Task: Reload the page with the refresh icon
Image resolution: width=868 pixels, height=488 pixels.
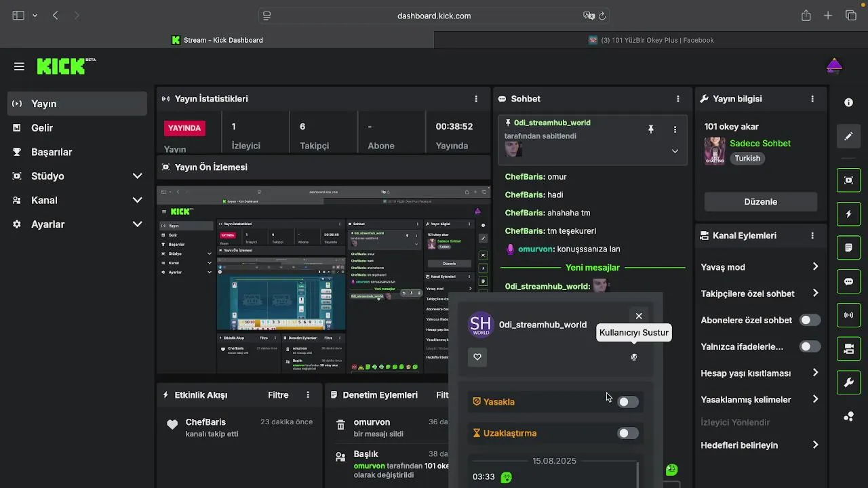Action: [x=602, y=16]
